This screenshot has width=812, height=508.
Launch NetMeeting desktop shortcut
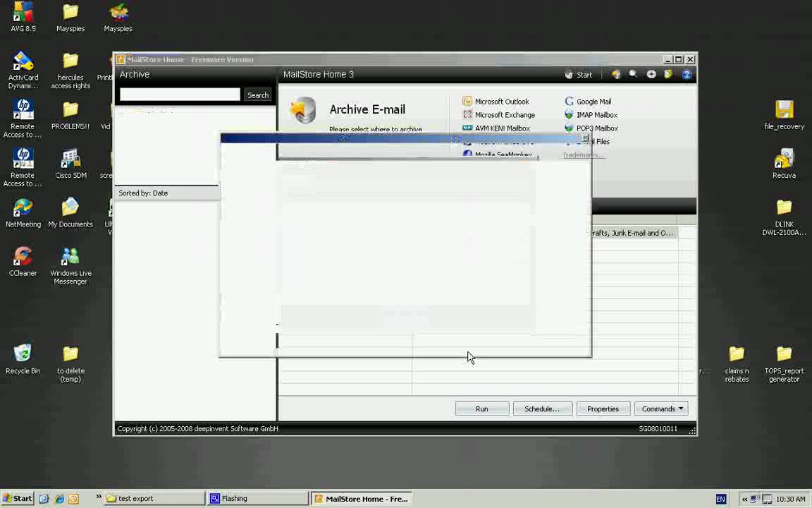coord(23,213)
